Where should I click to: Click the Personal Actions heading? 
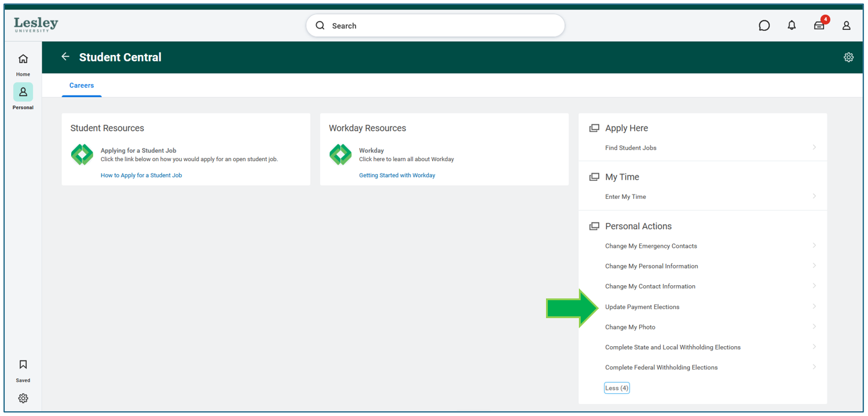pos(638,226)
